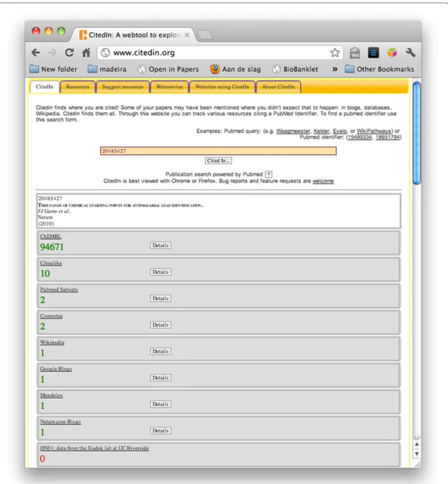Screen dimensions: 448x484
Task: Show Details for Nature.com Blogs
Action: tap(160, 430)
